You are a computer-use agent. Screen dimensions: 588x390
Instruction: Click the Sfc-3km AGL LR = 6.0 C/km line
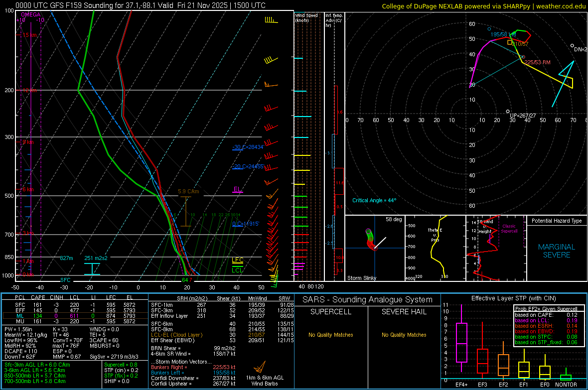pos(37,365)
